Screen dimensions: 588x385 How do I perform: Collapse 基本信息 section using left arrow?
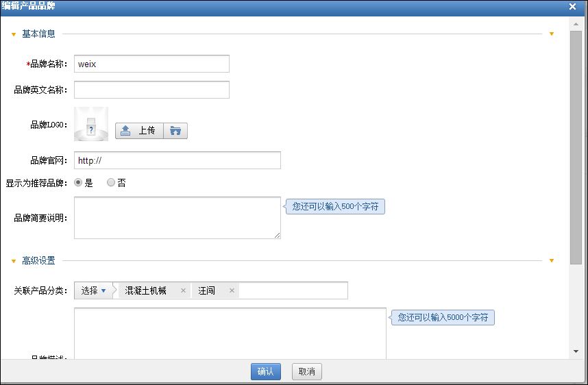(13, 34)
